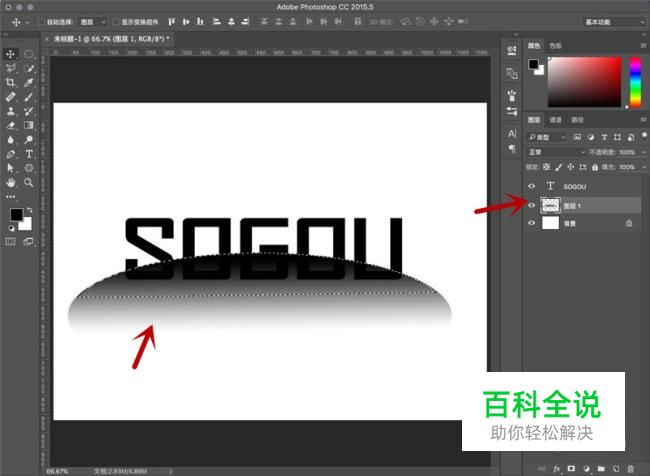Swap foreground and background colors
The width and height of the screenshot is (650, 476).
click(29, 210)
